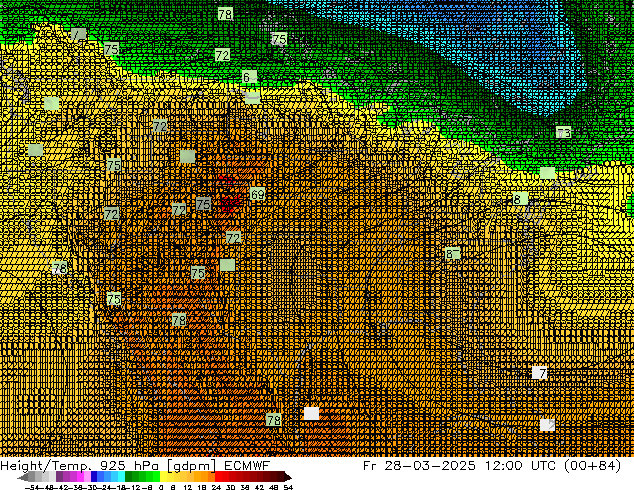Click the "Height/Temp." title text
Screen dimensions: 634x490
pyautogui.click(x=45, y=466)
